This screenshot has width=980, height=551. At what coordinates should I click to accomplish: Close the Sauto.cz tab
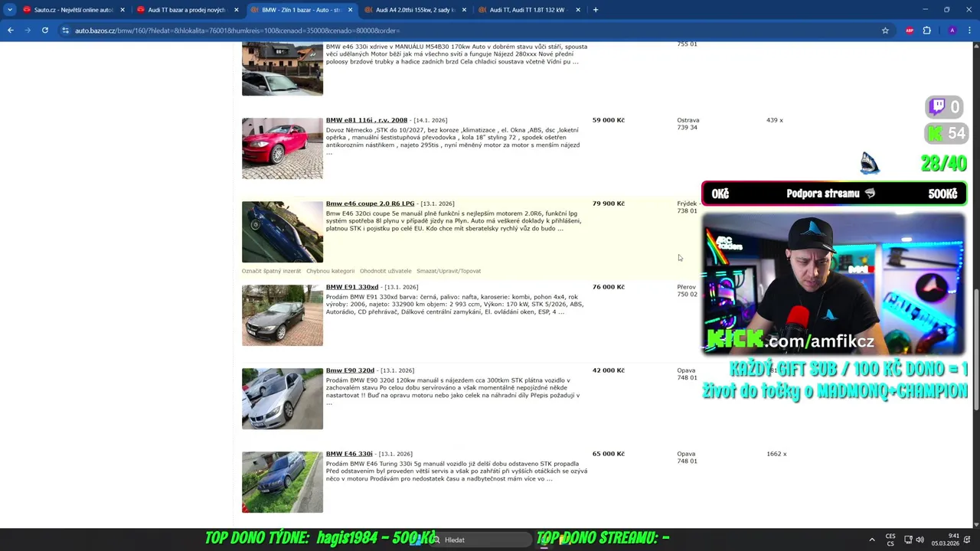pos(122,10)
